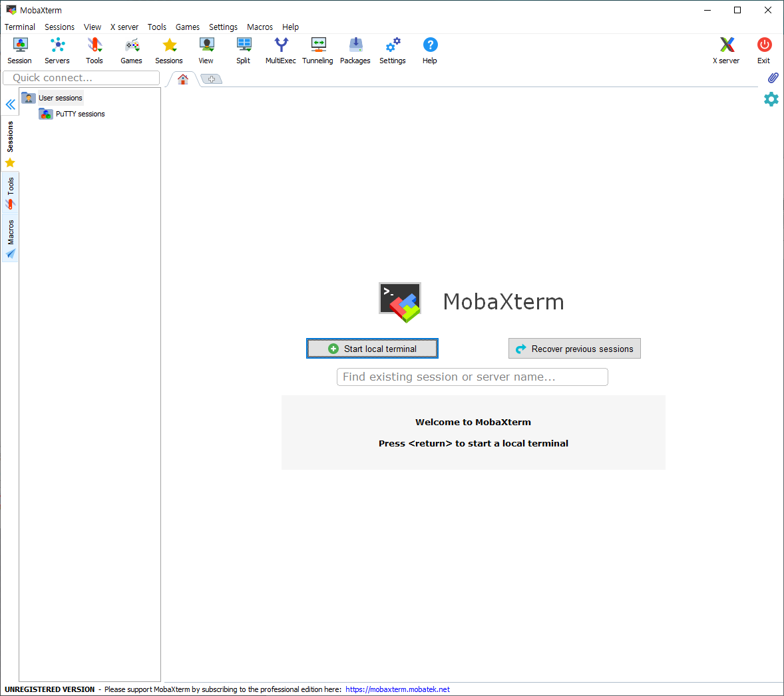The width and height of the screenshot is (784, 696).
Task: Select PuTTY sessions tree item
Action: (81, 114)
